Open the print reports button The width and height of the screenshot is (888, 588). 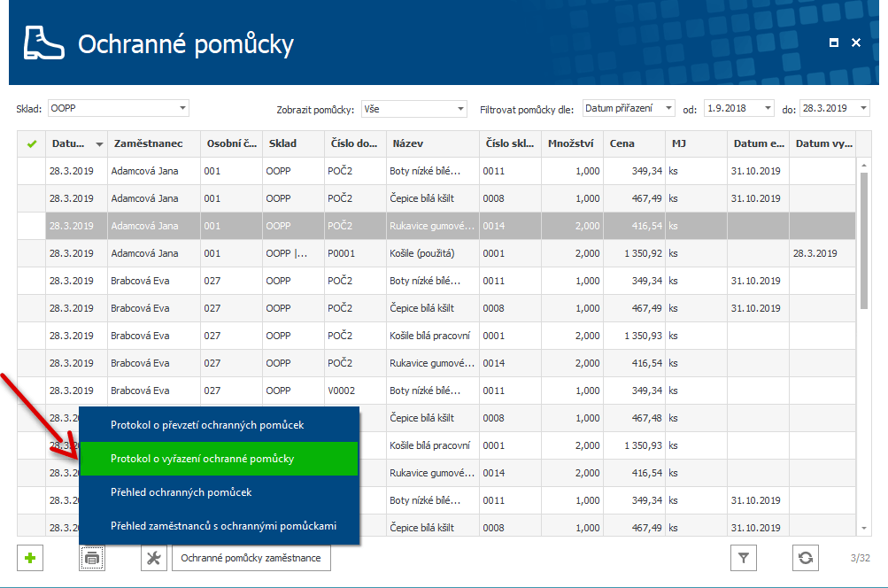coord(92,558)
